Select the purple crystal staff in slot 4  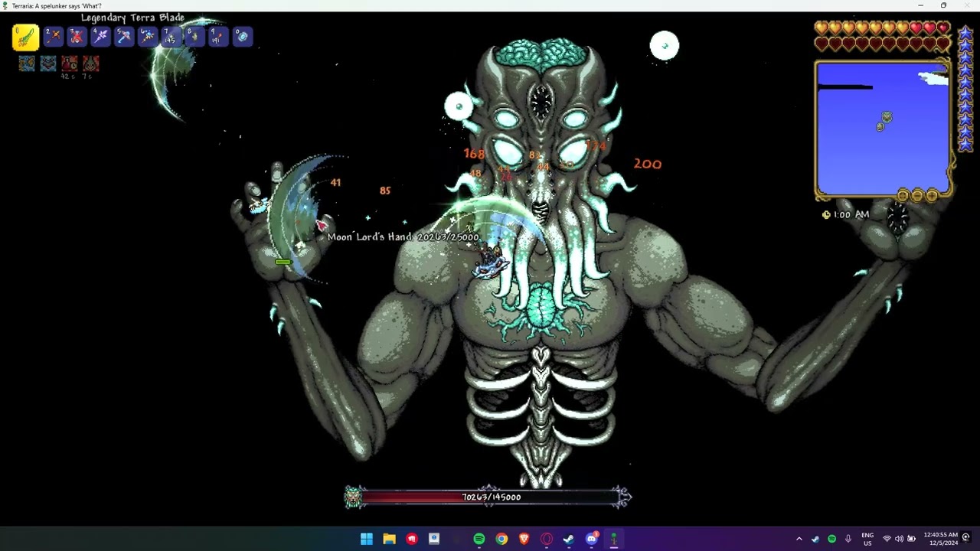coord(100,36)
